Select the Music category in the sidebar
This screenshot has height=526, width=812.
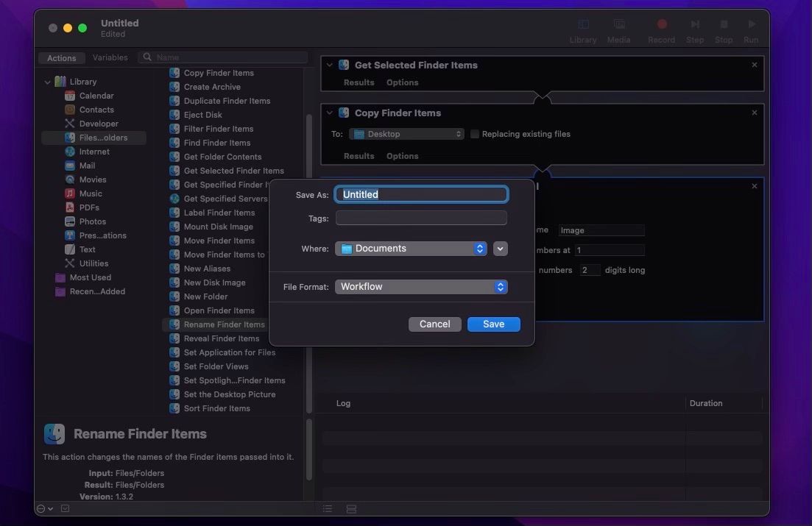pyautogui.click(x=94, y=193)
